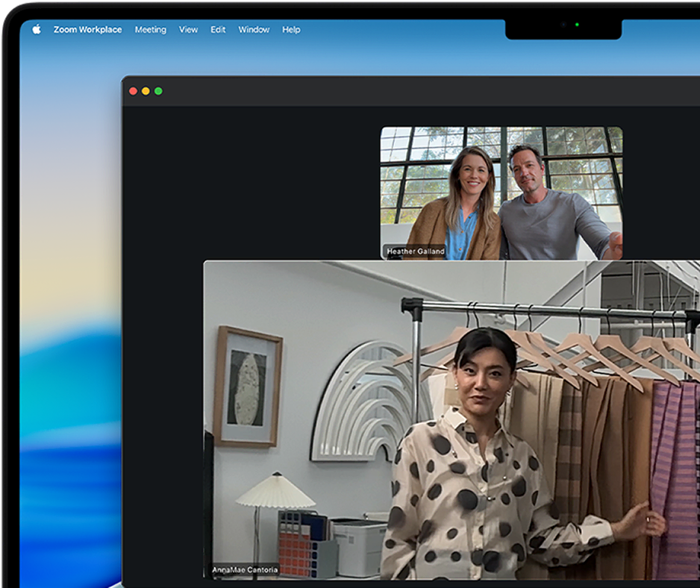The image size is (700, 588).
Task: Click the Heather Galland name label
Action: (416, 251)
